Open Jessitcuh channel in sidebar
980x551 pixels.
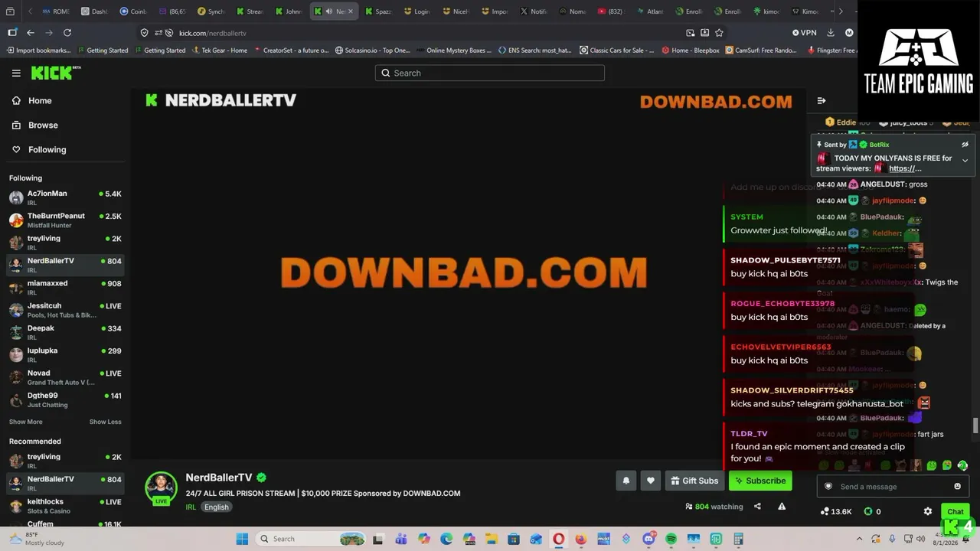click(65, 310)
